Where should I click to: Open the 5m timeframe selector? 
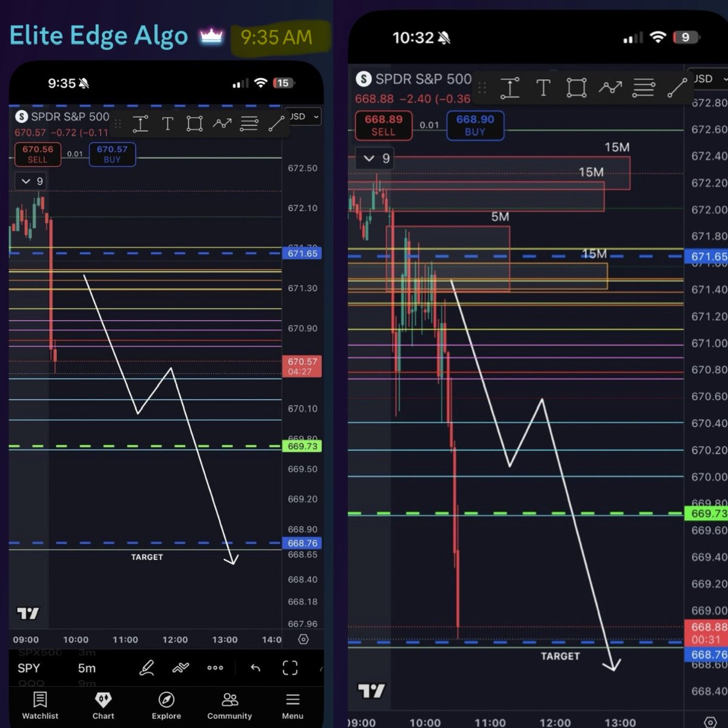(x=87, y=668)
